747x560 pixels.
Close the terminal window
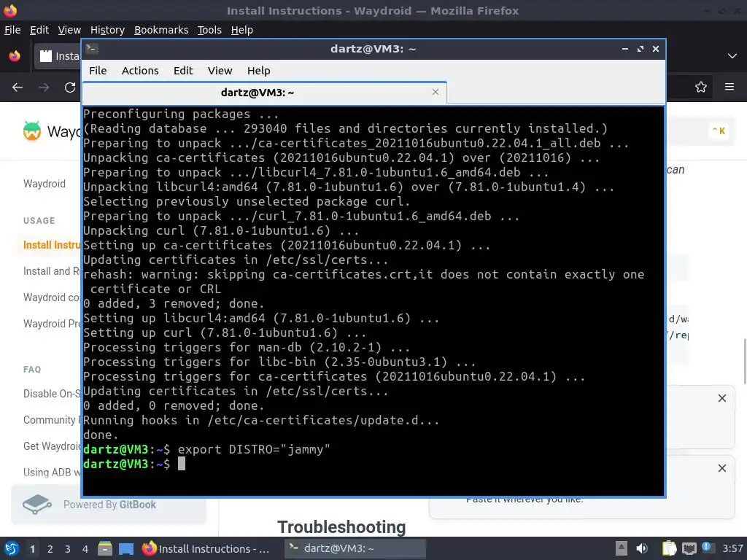pyautogui.click(x=656, y=49)
